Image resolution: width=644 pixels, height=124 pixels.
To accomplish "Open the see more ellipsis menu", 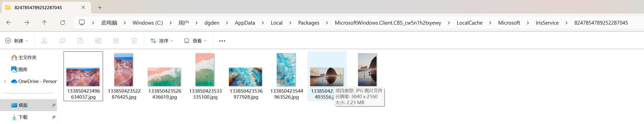I will [x=222, y=41].
